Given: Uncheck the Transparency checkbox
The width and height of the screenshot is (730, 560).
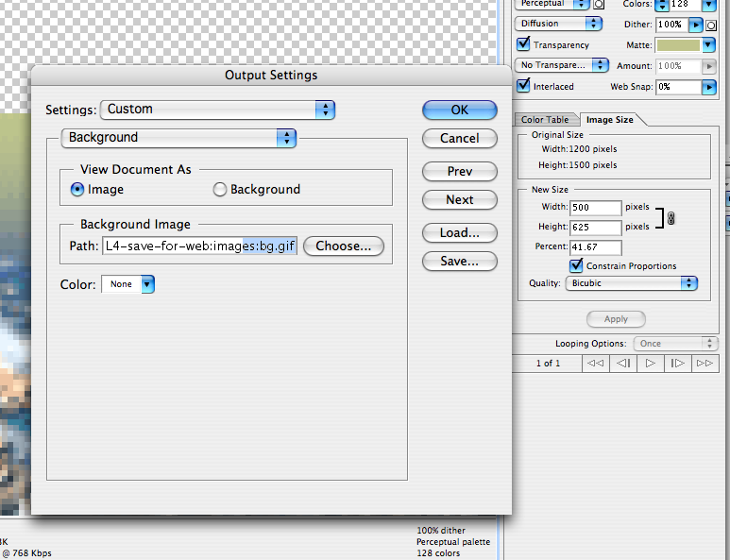Looking at the screenshot, I should coord(523,44).
